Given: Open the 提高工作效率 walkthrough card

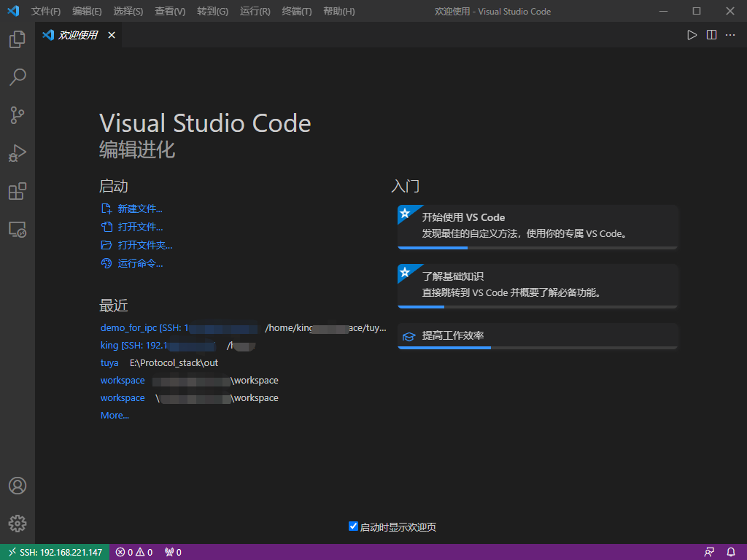Looking at the screenshot, I should (538, 336).
